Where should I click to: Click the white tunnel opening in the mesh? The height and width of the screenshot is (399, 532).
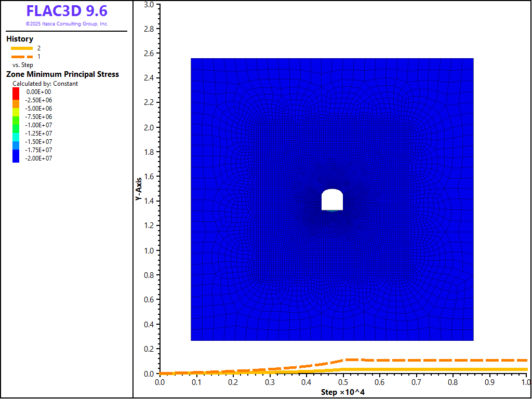332,200
